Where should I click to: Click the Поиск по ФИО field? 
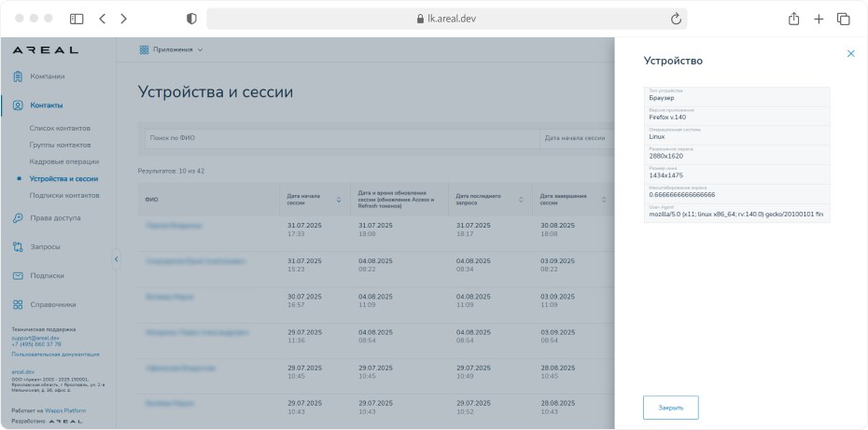pos(343,138)
